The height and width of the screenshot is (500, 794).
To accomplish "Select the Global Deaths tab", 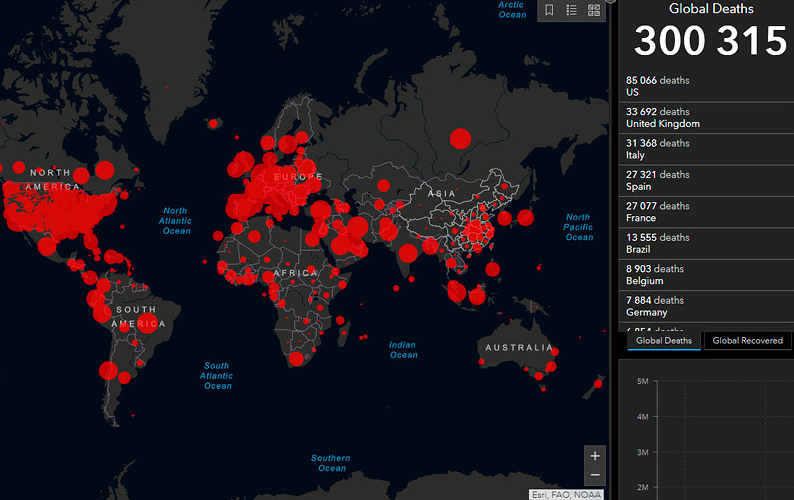I will (x=663, y=341).
